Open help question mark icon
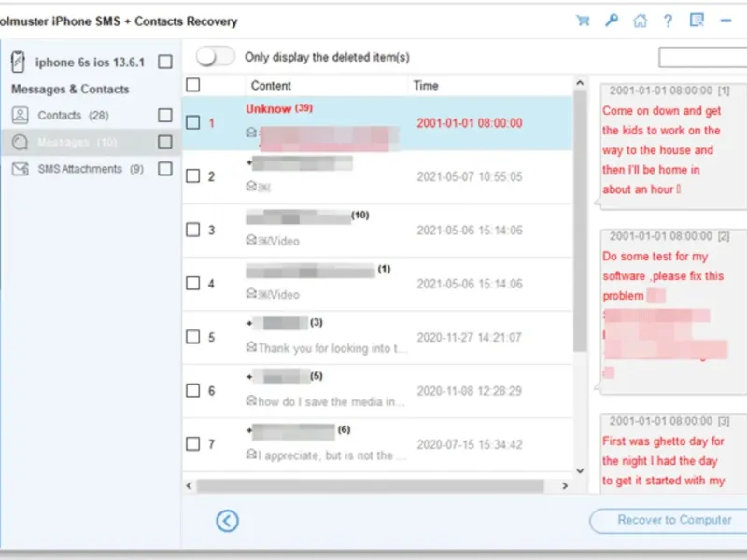This screenshot has height=560, width=747. 668,21
